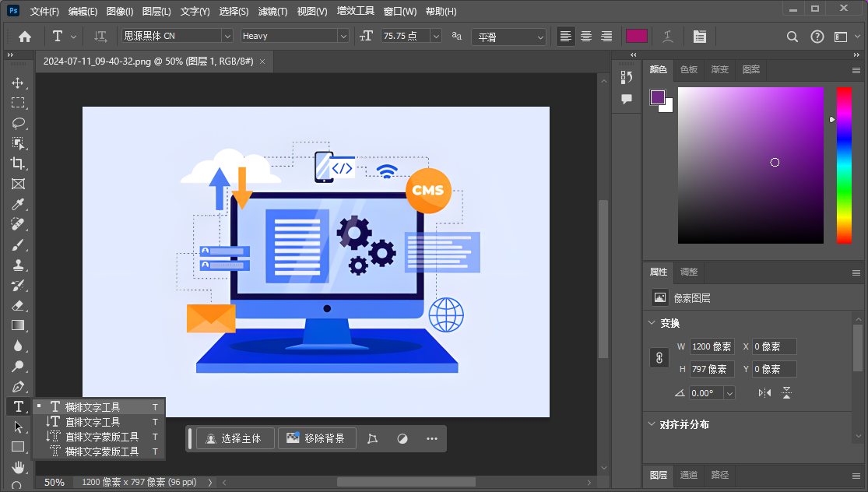Select the Hand tool

17,467
